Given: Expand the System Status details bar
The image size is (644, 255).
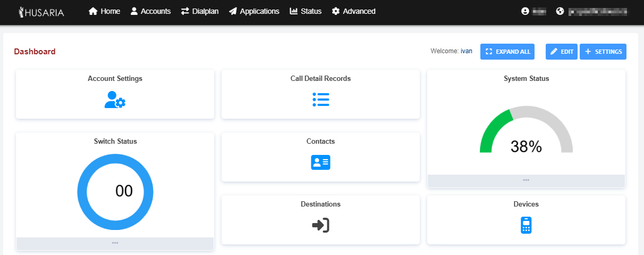Looking at the screenshot, I should coord(526,180).
